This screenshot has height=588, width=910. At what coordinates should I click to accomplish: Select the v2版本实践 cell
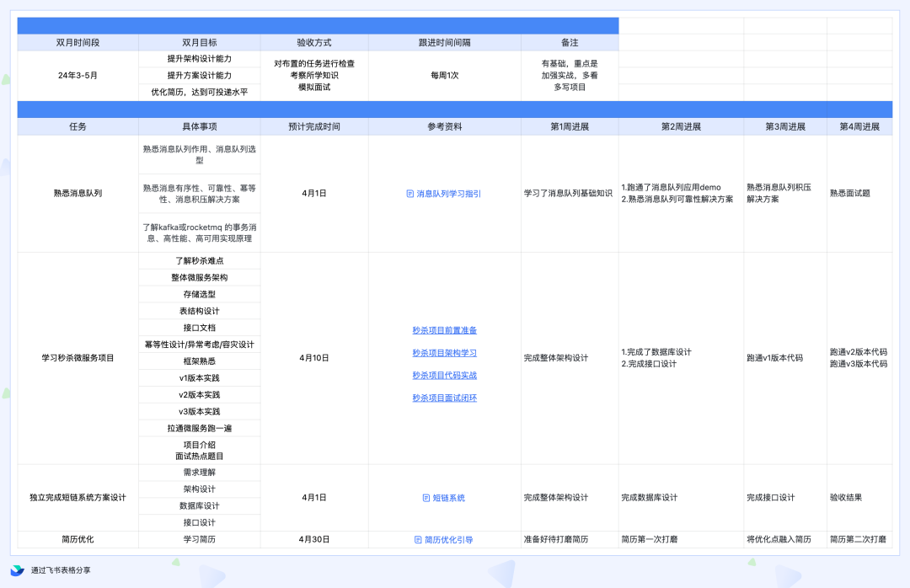pyautogui.click(x=200, y=395)
